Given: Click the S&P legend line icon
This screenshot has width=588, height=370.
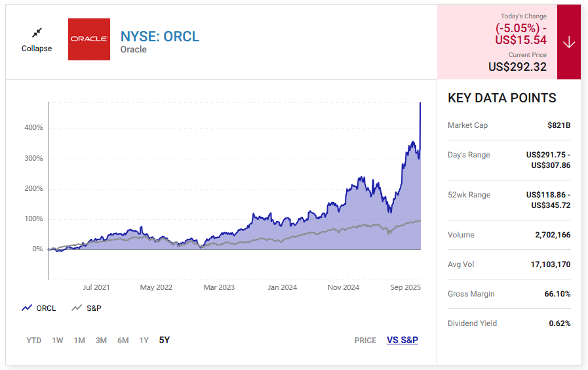Looking at the screenshot, I should coord(77,308).
